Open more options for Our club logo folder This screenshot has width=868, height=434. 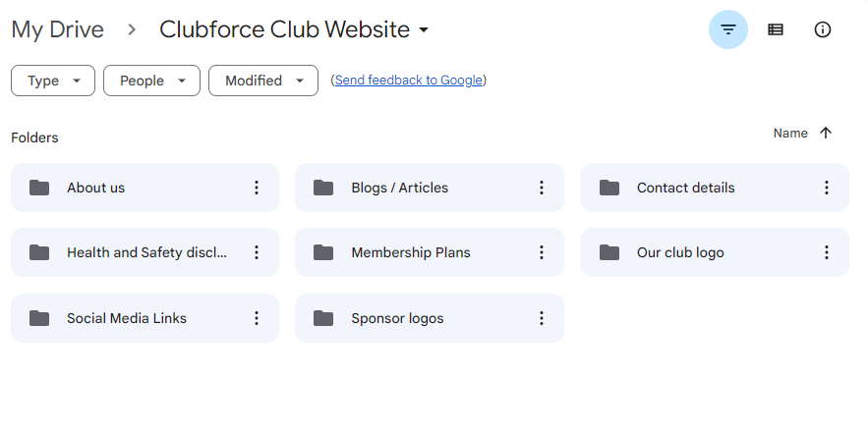[x=826, y=252]
